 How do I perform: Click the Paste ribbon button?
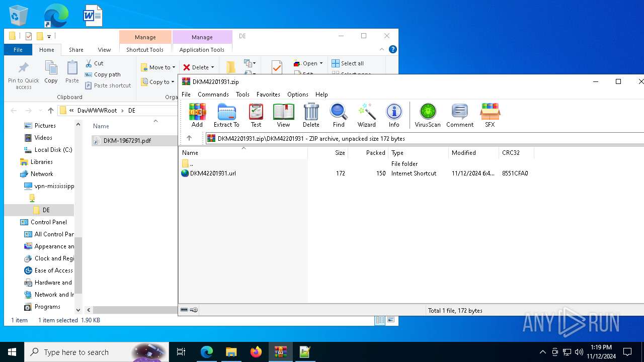click(72, 72)
